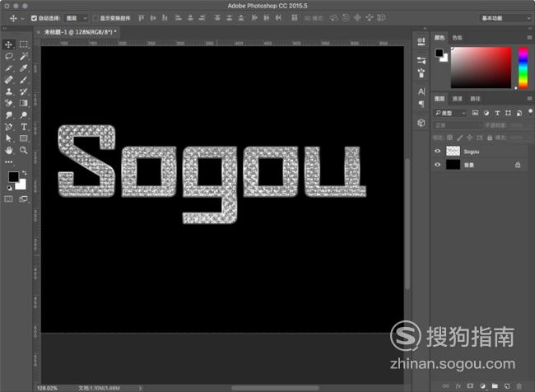Viewport: 535px width, 392px height.
Task: Open the Paragraph panel icon
Action: 421,104
